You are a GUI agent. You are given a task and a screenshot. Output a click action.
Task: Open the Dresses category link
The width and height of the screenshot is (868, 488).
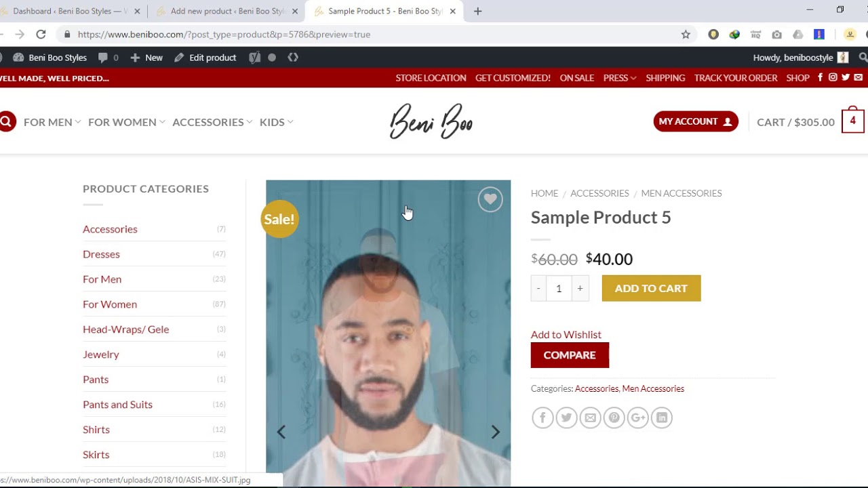pos(101,254)
